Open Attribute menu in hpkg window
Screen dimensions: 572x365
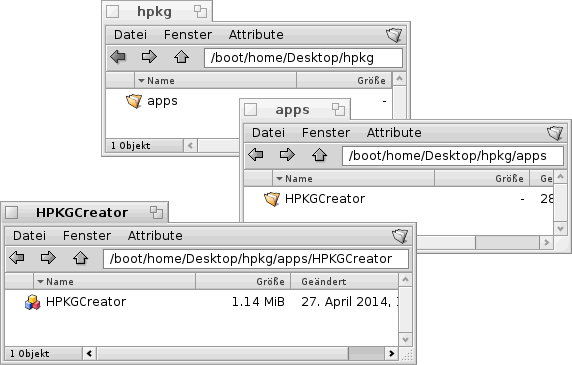point(256,35)
